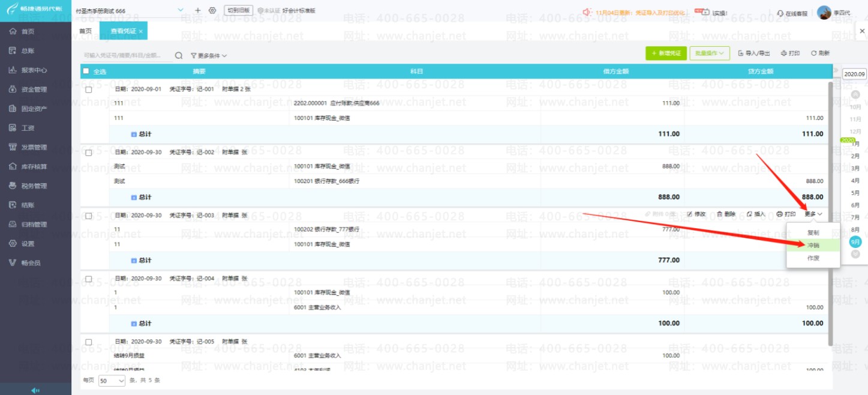868x395 pixels.
Task: Choose 作废 from the more menu
Action: pyautogui.click(x=813, y=258)
